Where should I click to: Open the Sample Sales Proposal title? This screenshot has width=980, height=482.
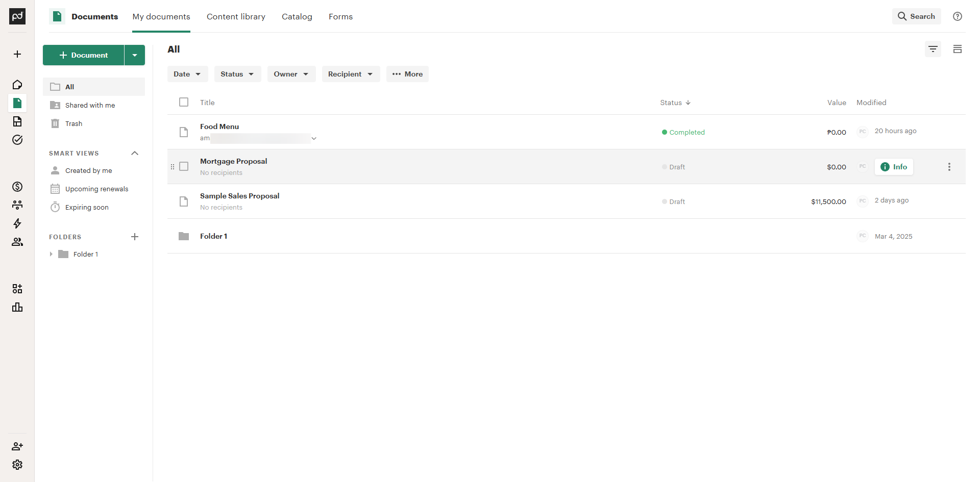click(x=240, y=196)
